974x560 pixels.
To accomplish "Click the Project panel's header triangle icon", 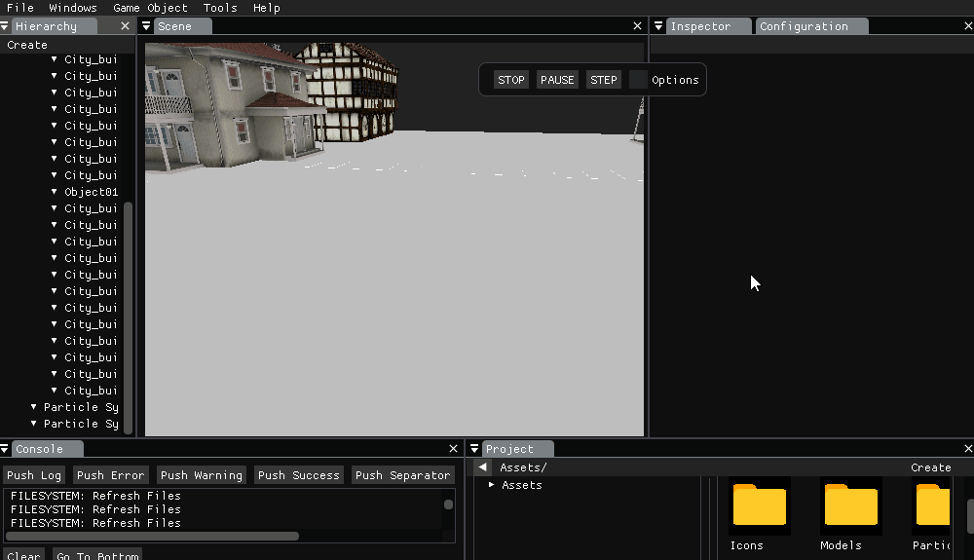I will (475, 449).
